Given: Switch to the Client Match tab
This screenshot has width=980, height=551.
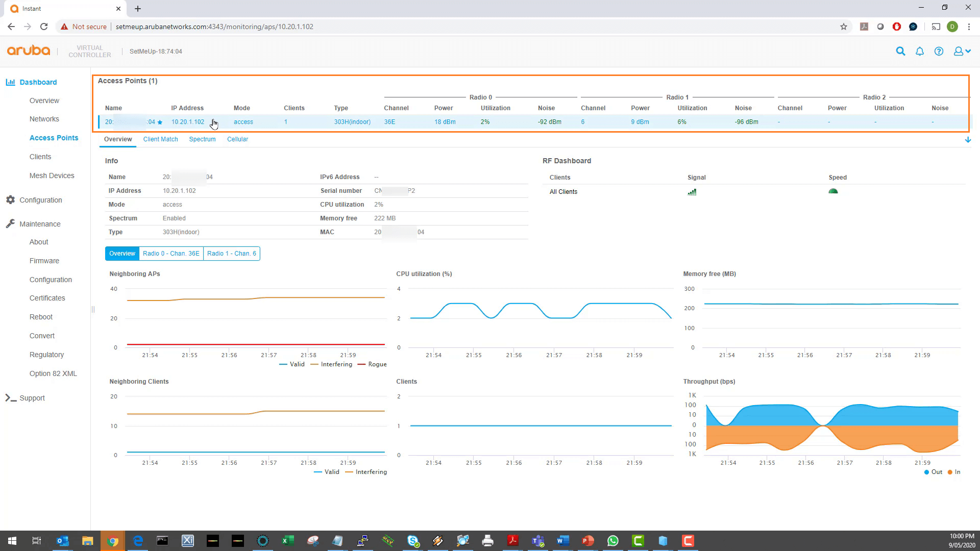Looking at the screenshot, I should pos(160,139).
